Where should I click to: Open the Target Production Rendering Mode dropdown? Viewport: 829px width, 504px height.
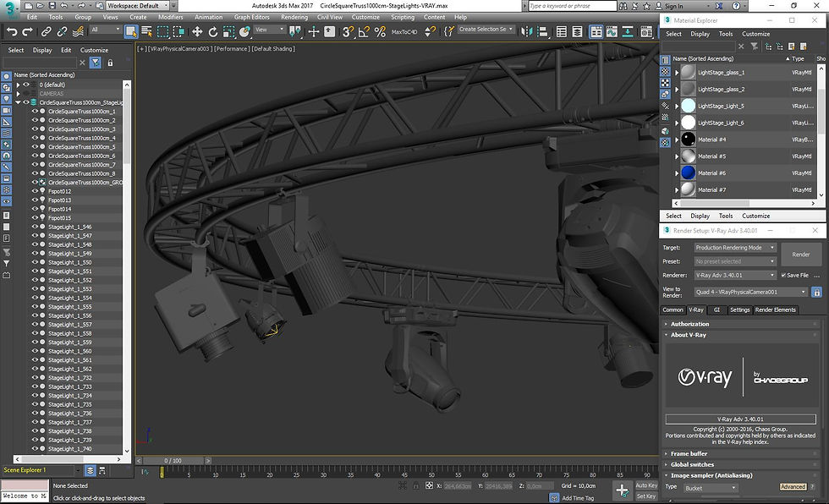(734, 248)
